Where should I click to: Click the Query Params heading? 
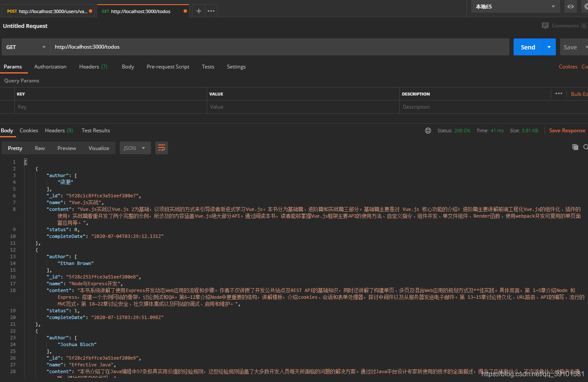[x=22, y=81]
